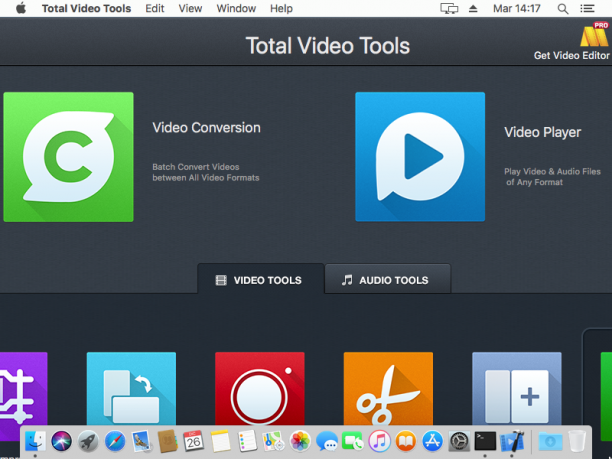Open Terminal from the Dock
The height and width of the screenshot is (459, 612).
[x=485, y=441]
